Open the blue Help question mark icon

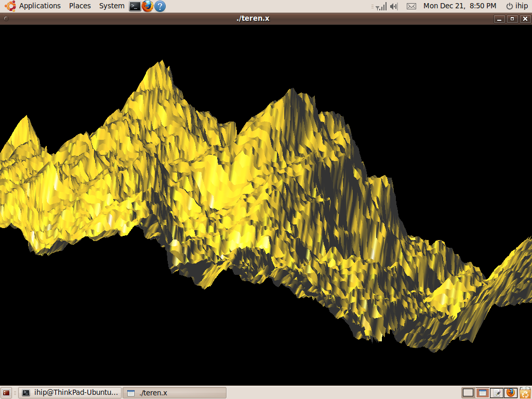coord(160,6)
